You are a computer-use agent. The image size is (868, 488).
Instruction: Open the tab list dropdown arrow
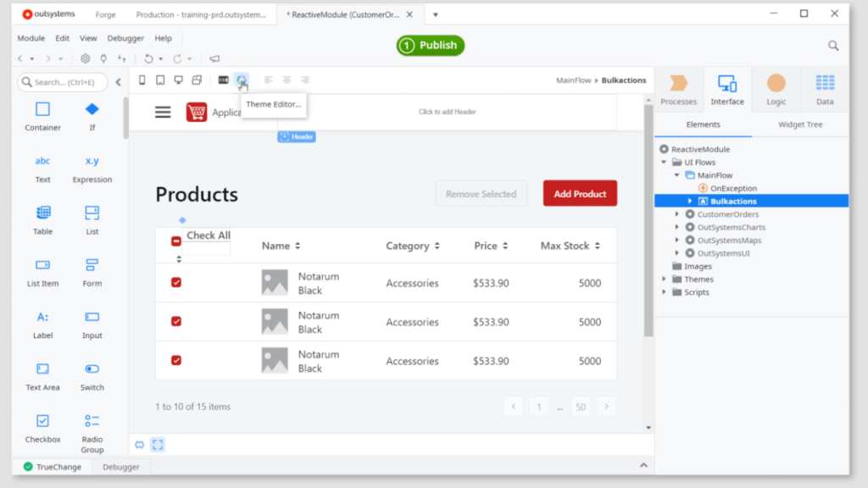(436, 15)
